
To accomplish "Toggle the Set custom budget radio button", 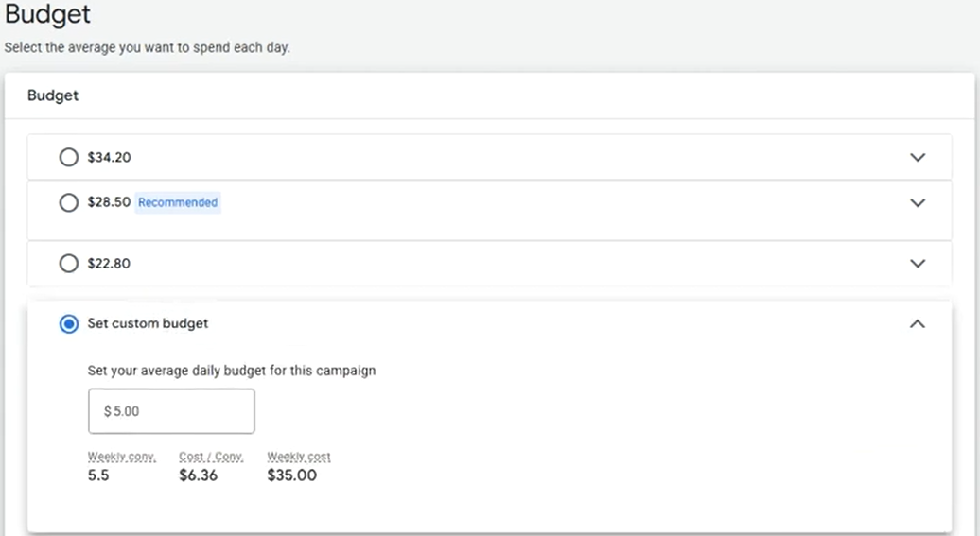I will click(68, 323).
